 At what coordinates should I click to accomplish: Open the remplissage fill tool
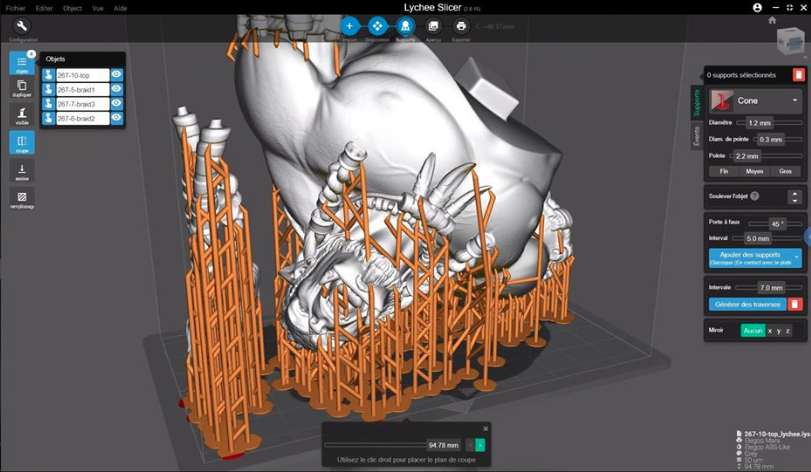click(22, 198)
